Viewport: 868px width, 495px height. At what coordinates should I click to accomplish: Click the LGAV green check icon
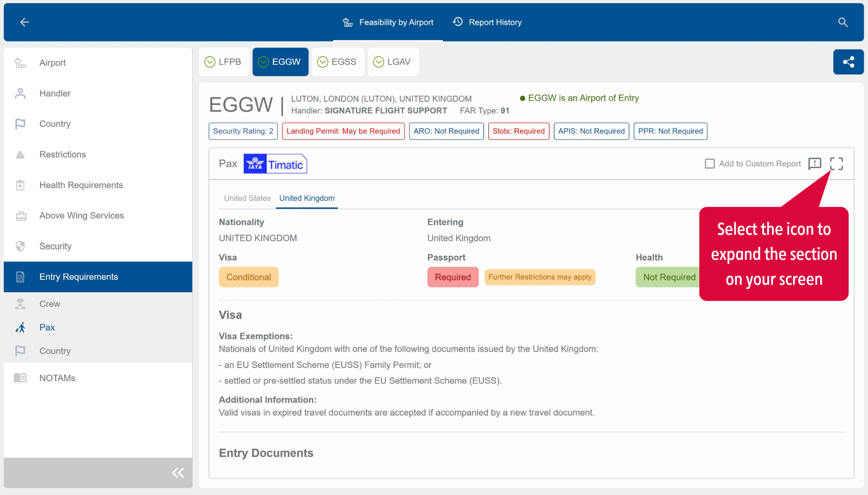point(378,62)
